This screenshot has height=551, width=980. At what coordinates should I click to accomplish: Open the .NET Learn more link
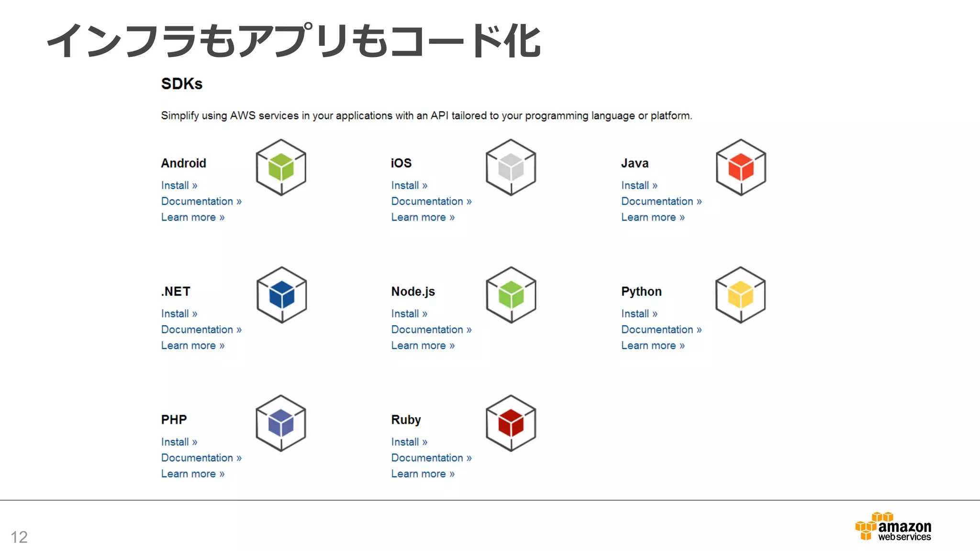tap(192, 345)
